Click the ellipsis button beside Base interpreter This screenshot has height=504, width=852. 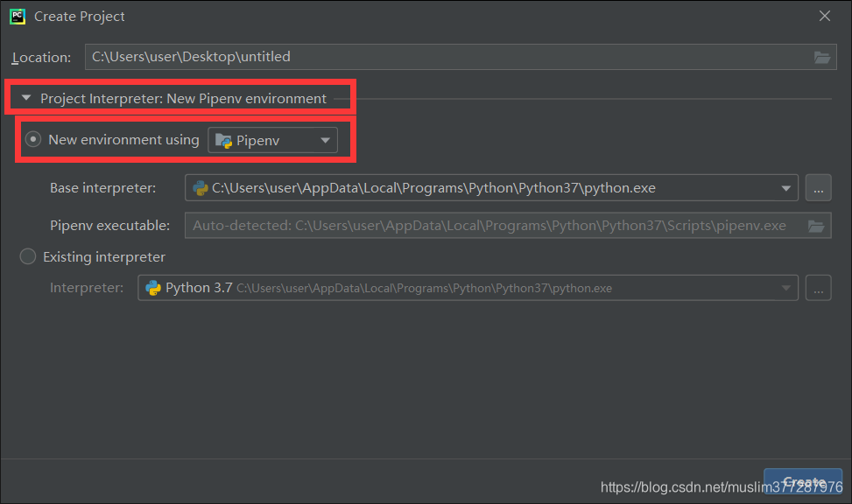pyautogui.click(x=819, y=188)
